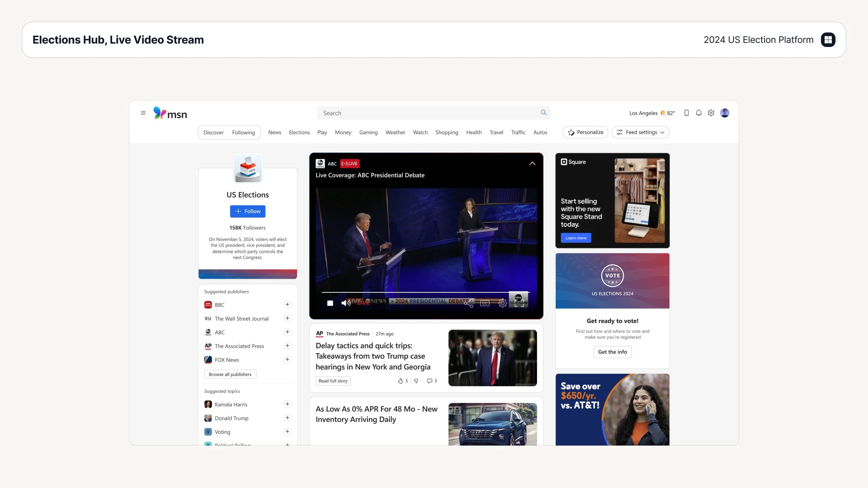Screen dimensions: 868x488
Task: Open the settings gear in header
Action: 711,113
